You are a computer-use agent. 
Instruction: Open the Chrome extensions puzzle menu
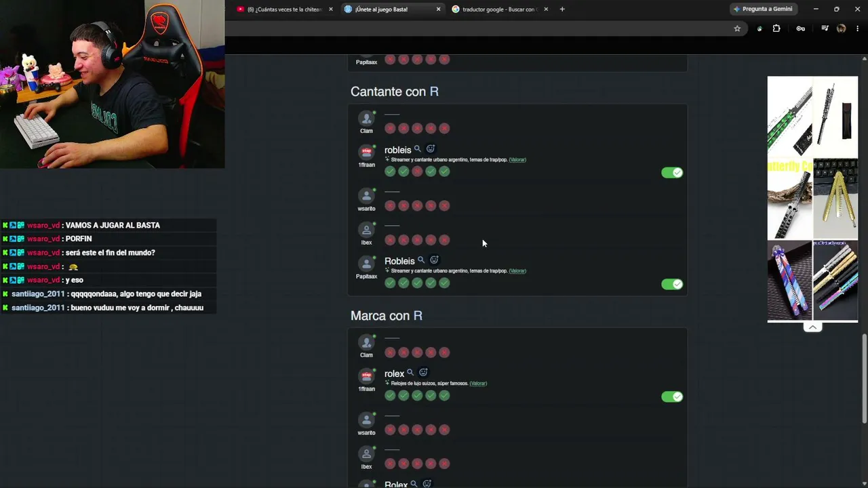click(776, 28)
